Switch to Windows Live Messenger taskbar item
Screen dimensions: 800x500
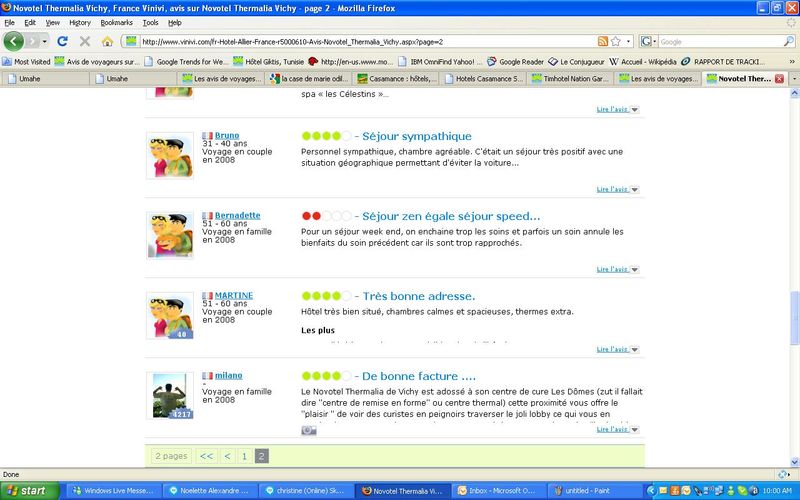114,491
